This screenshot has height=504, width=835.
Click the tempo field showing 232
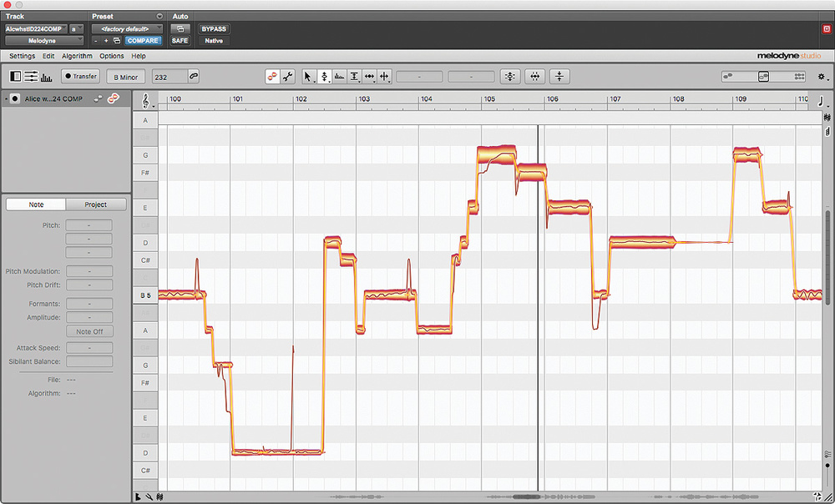pyautogui.click(x=168, y=77)
